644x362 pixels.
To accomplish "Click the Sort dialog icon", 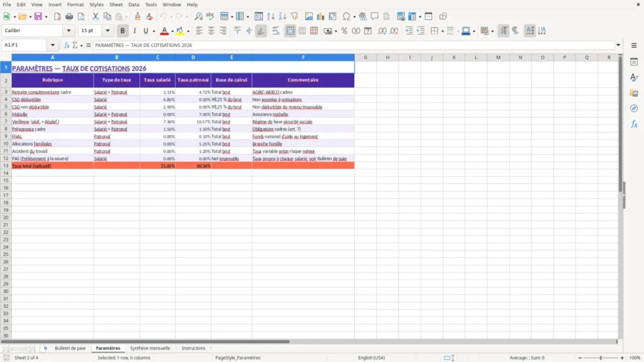I will (258, 16).
